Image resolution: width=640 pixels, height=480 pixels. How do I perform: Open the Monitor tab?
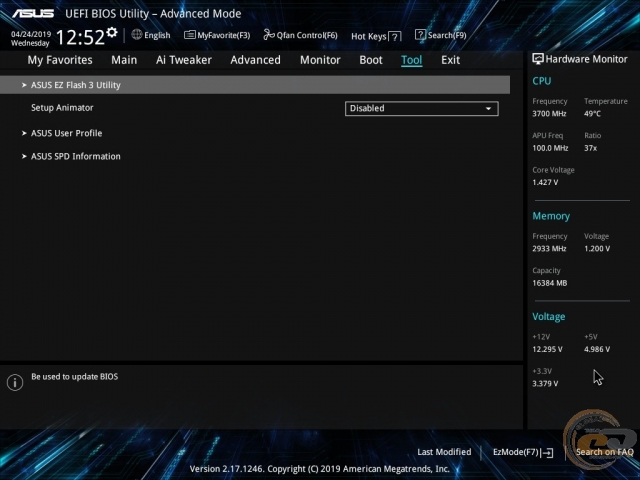(320, 60)
